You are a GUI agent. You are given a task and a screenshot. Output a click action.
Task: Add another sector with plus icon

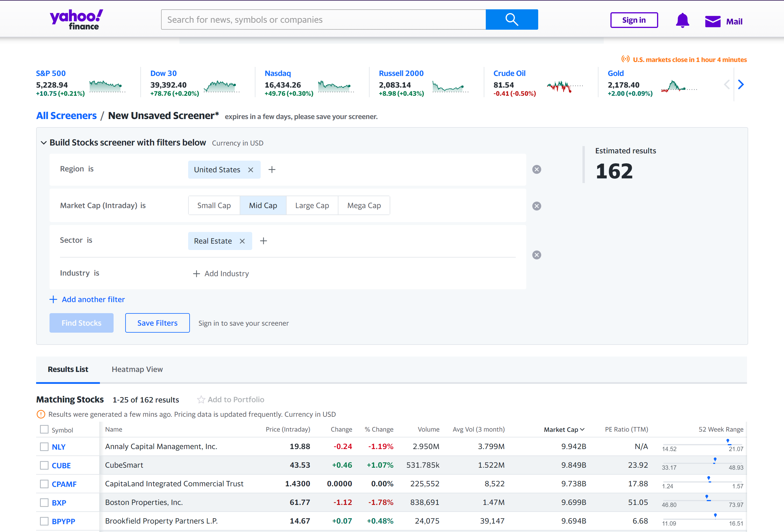click(264, 241)
